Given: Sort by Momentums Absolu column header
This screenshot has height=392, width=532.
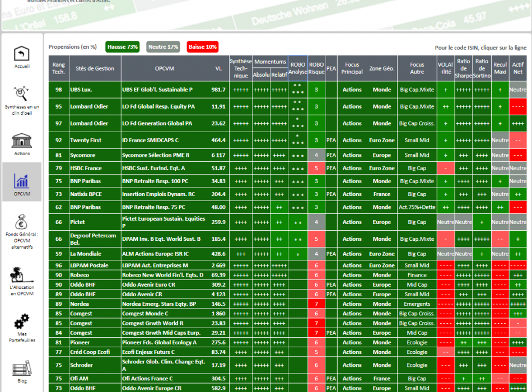Looking at the screenshot, I should pyautogui.click(x=262, y=74).
